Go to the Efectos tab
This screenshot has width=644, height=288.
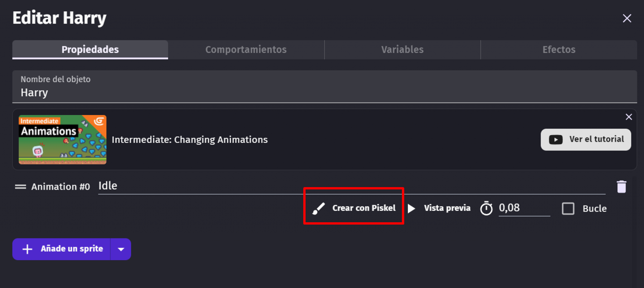click(x=559, y=50)
